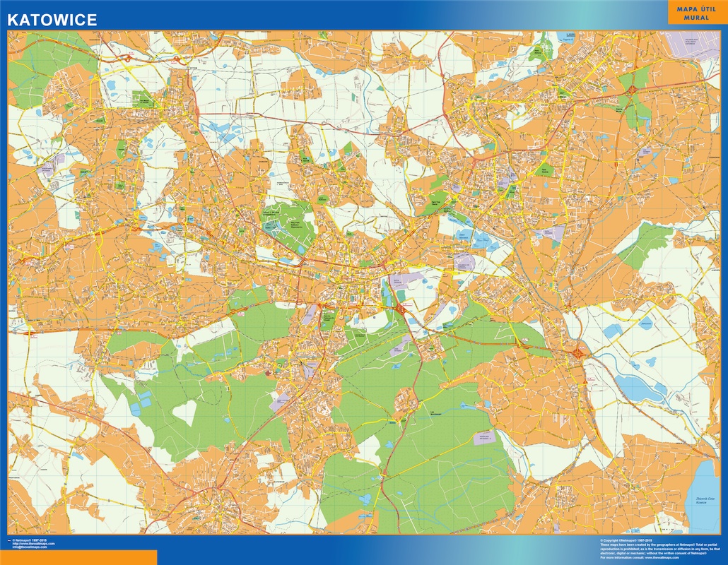Click the red highway interchange at the far right
Screen dimensions: 728x565
click(579, 351)
